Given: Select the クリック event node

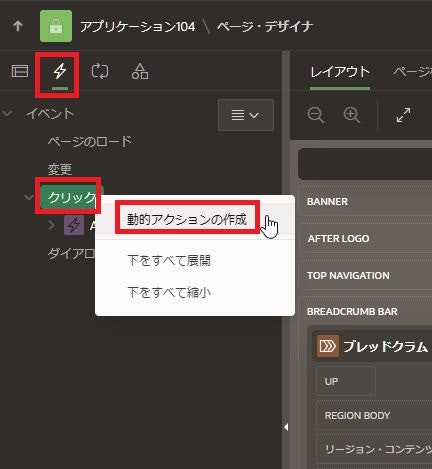Looking at the screenshot, I should pyautogui.click(x=72, y=197).
